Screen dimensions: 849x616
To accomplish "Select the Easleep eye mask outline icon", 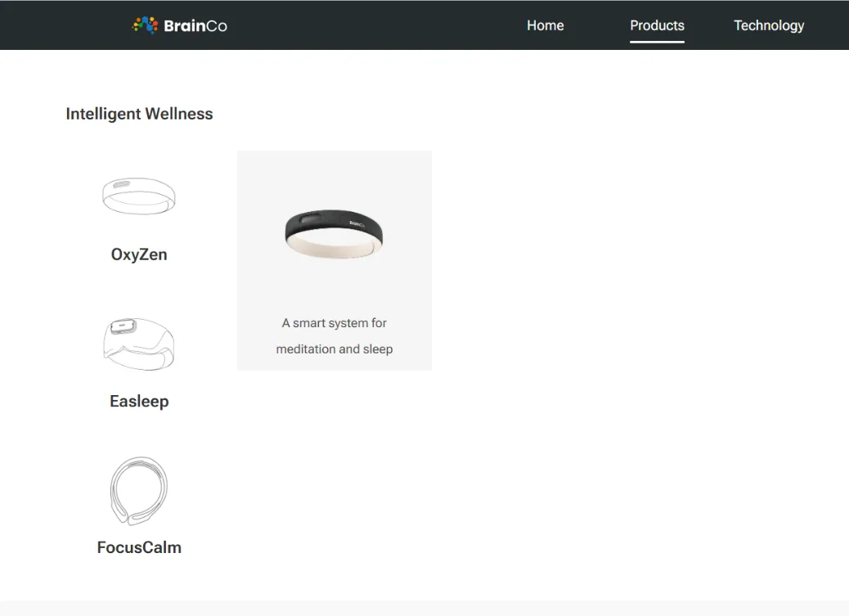I will pyautogui.click(x=138, y=344).
